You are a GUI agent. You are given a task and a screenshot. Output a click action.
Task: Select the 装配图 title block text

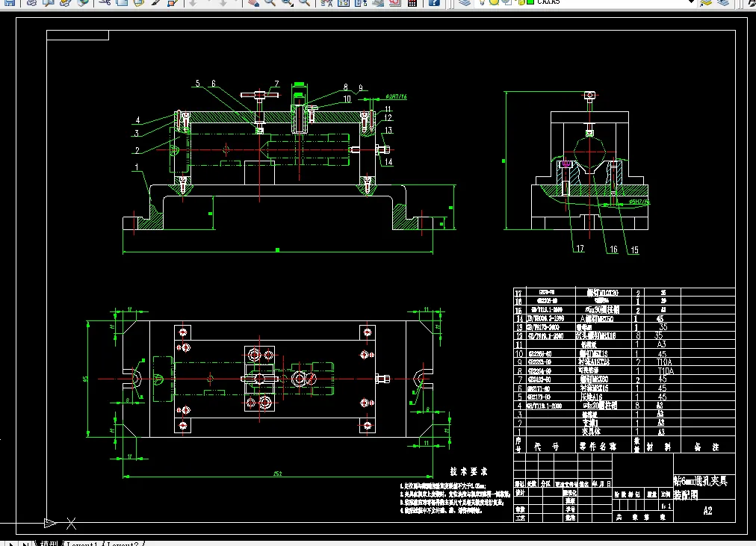(x=686, y=495)
